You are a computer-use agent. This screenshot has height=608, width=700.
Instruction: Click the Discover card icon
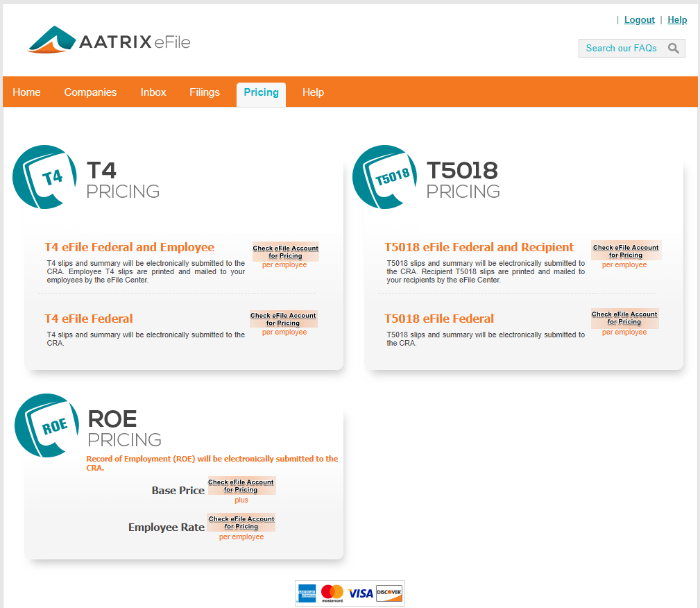coord(389,593)
